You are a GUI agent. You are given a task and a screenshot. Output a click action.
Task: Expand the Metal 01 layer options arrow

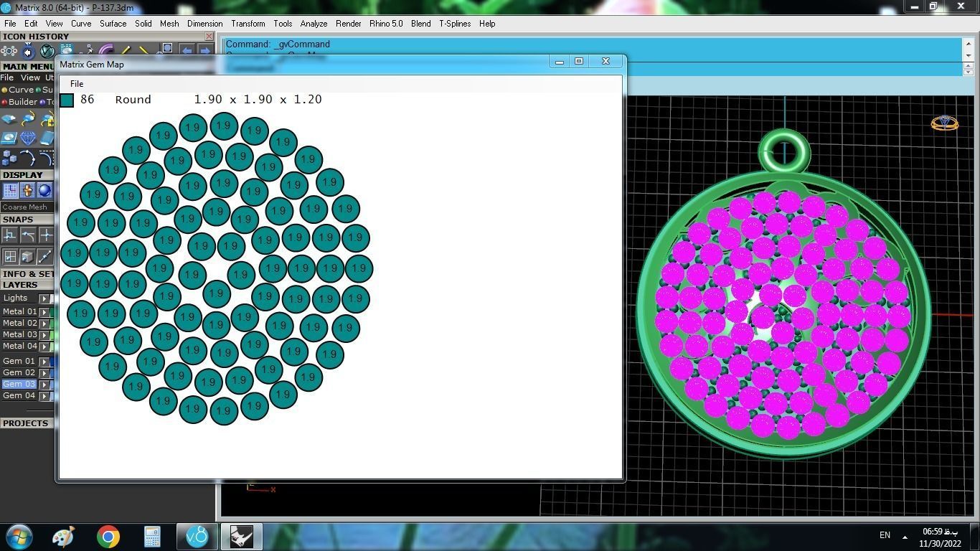point(44,312)
